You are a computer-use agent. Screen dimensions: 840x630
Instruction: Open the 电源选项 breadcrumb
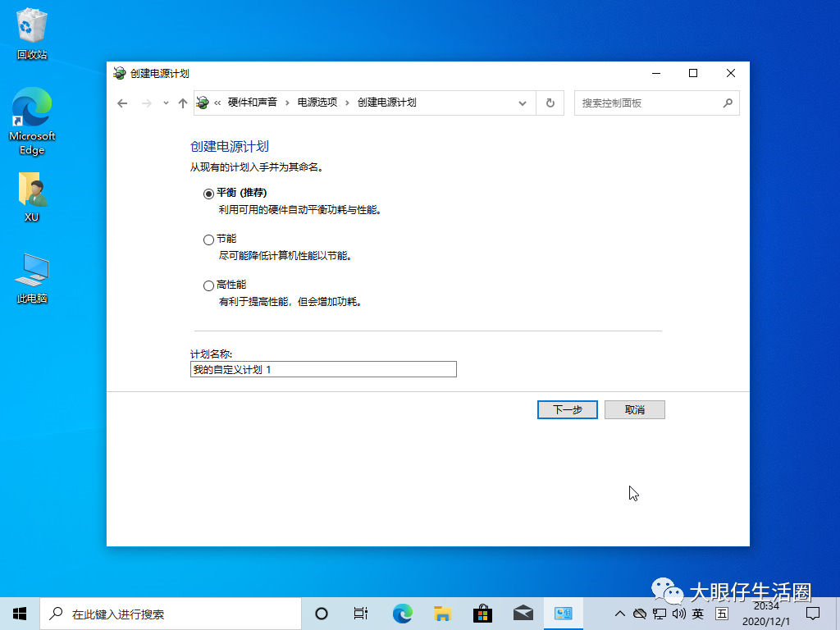[x=317, y=103]
